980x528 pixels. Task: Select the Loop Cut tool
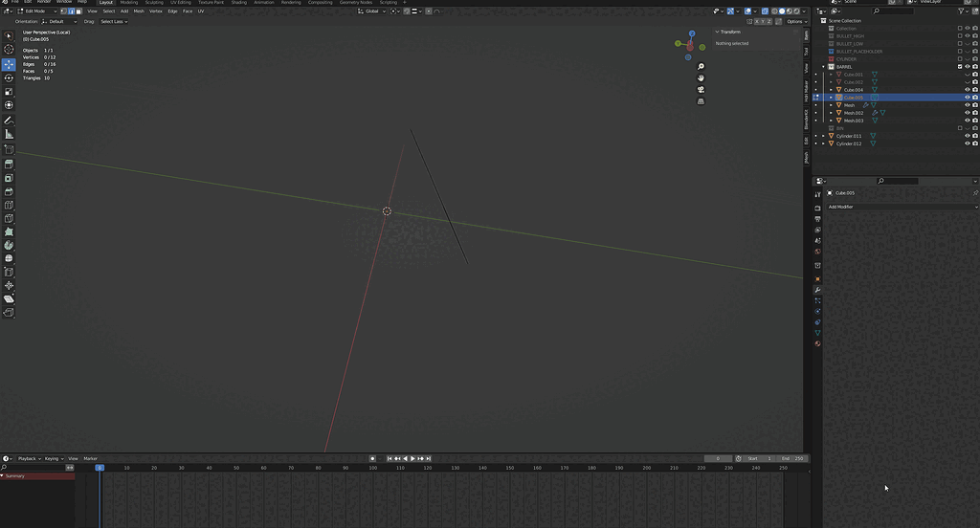9,205
